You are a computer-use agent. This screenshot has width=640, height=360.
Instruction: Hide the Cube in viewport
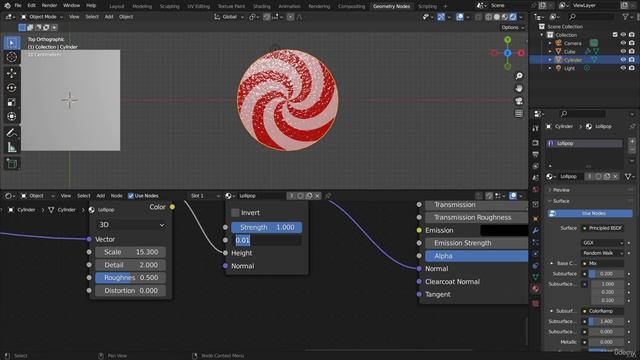(x=623, y=51)
